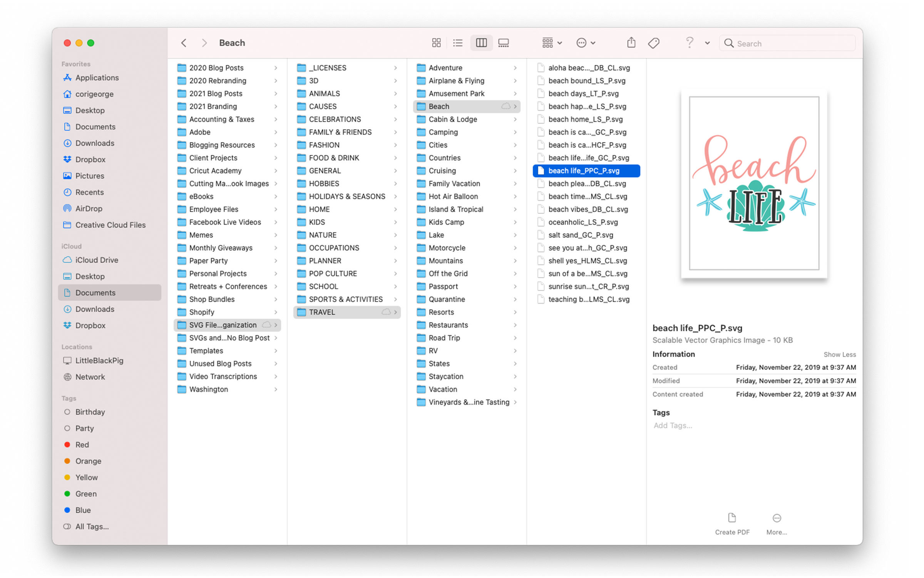Open Recents in the sidebar

click(89, 192)
